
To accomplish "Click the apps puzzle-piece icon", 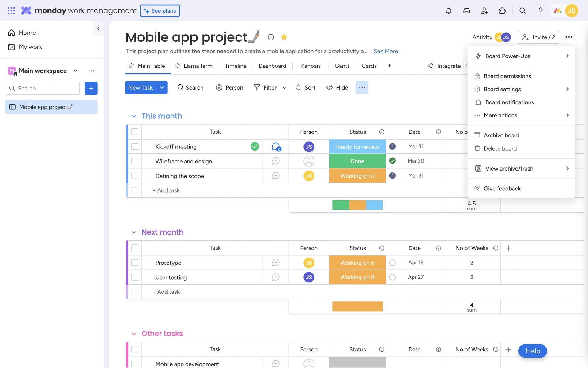I will (502, 11).
